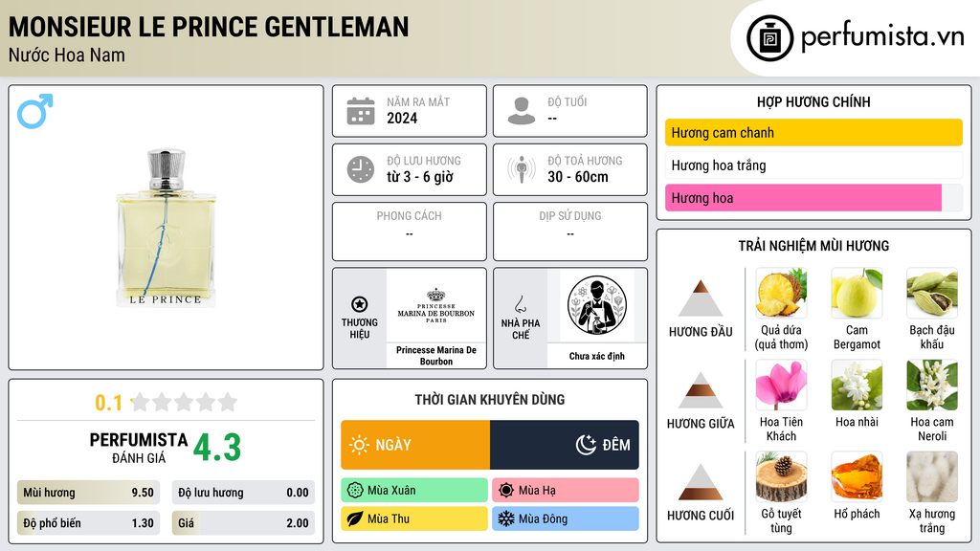Select the Ngày daytime segment
The width and height of the screenshot is (980, 551).
415,445
